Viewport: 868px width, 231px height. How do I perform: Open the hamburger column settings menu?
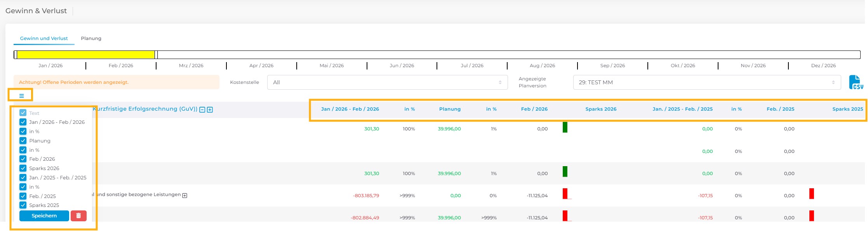tap(21, 96)
